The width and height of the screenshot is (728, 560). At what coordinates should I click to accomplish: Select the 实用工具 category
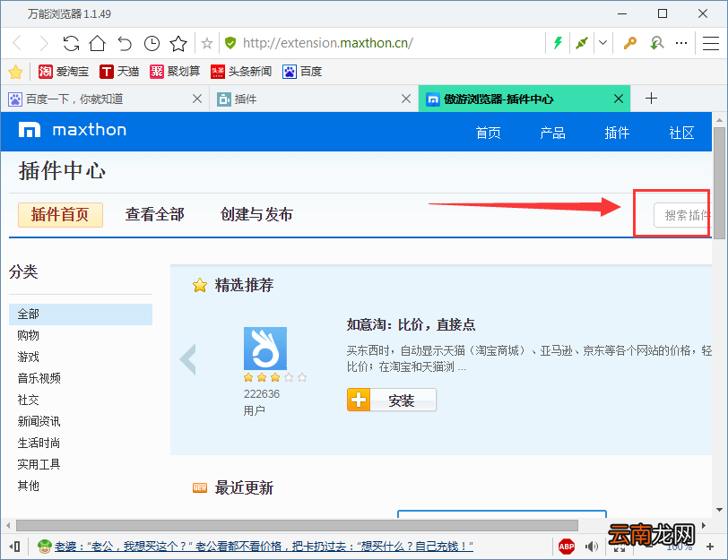click(39, 464)
